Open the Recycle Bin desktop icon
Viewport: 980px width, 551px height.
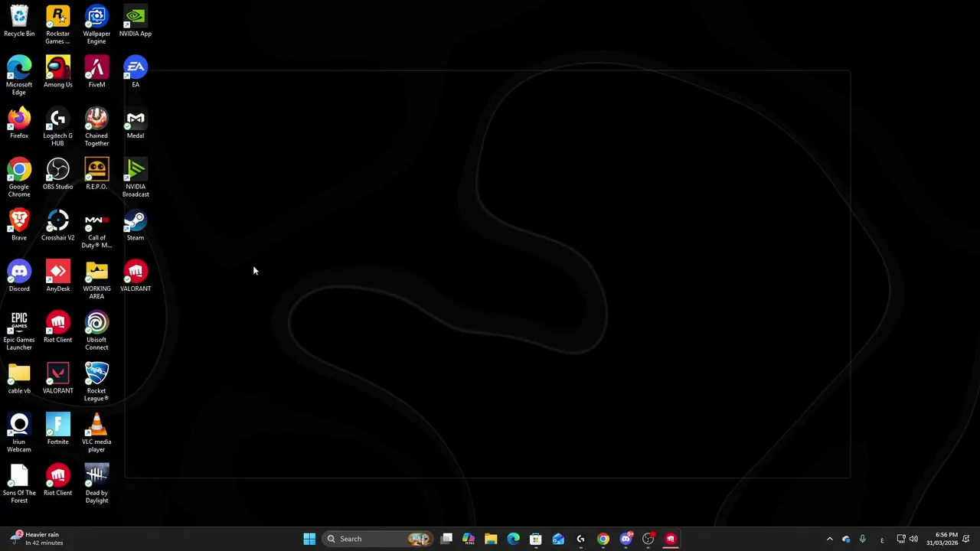[19, 21]
